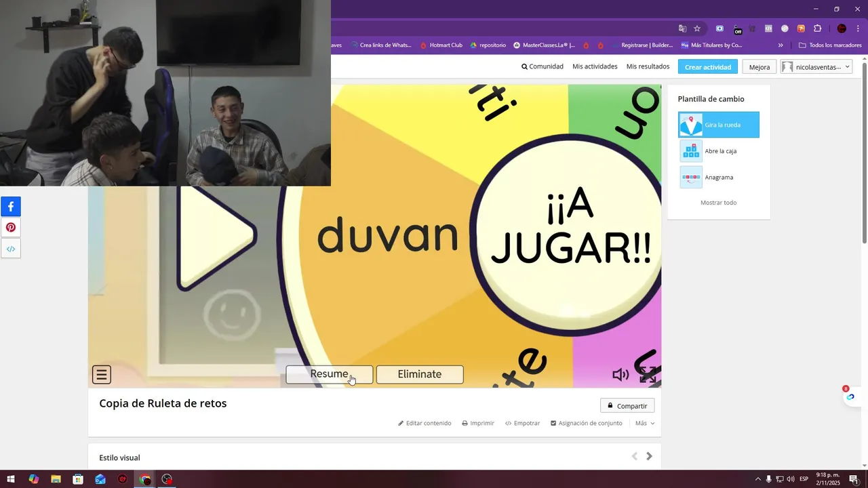Image resolution: width=868 pixels, height=488 pixels.
Task: Share on Pinterest from the side bar
Action: (11, 228)
